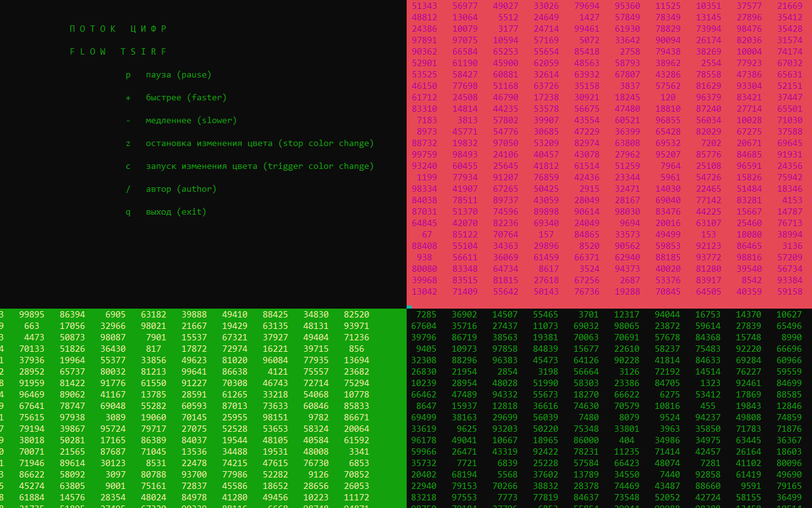The image size is (812, 508).
Task: Click number 51343 in the red panel
Action: click(424, 6)
